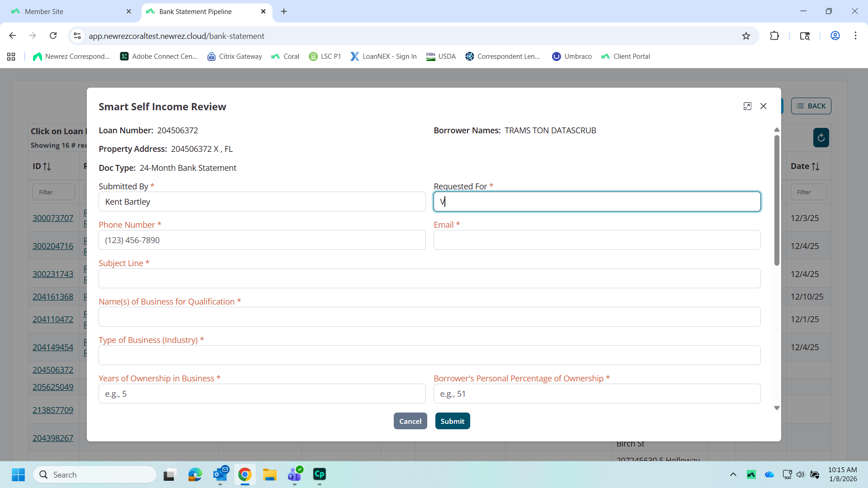
Task: Sort the table by the ID column arrows
Action: 47,166
